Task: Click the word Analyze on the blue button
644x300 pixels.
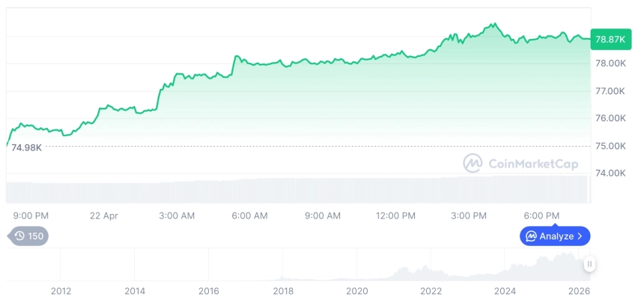Action: (x=556, y=236)
